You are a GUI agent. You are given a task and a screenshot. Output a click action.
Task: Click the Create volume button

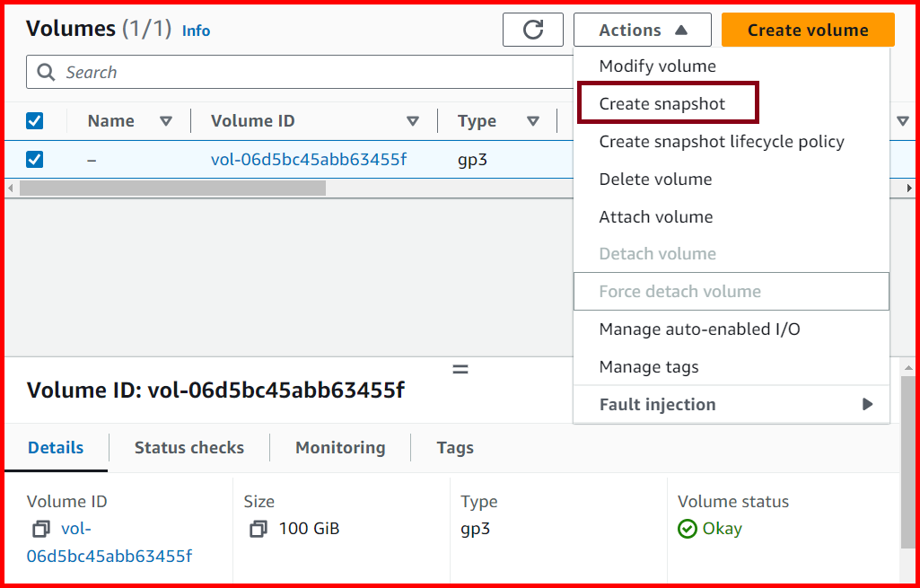807,29
